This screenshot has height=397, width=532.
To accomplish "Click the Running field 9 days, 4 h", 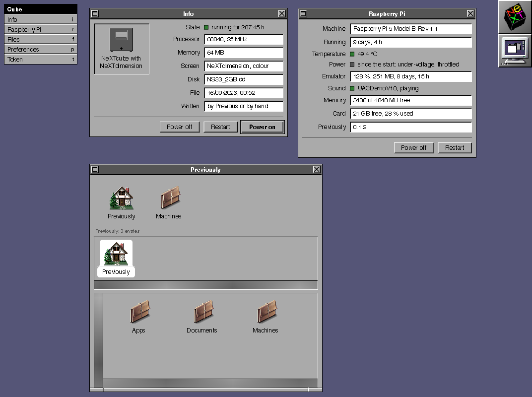I will click(x=411, y=42).
